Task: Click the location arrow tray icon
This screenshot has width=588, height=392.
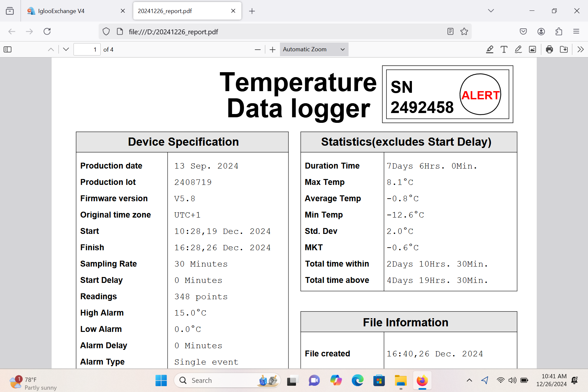Action: click(485, 380)
